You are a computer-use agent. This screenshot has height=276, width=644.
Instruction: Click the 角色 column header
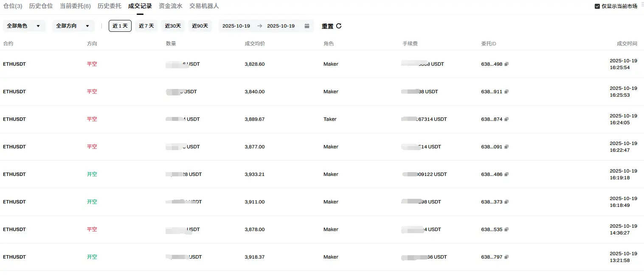point(329,44)
